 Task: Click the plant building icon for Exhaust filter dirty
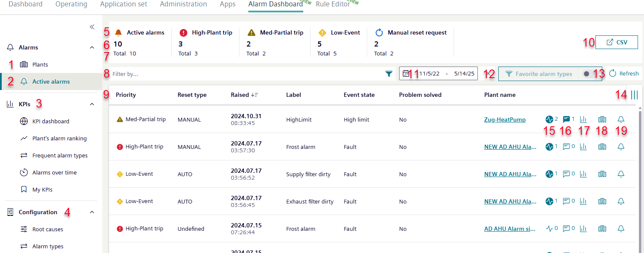click(x=602, y=201)
